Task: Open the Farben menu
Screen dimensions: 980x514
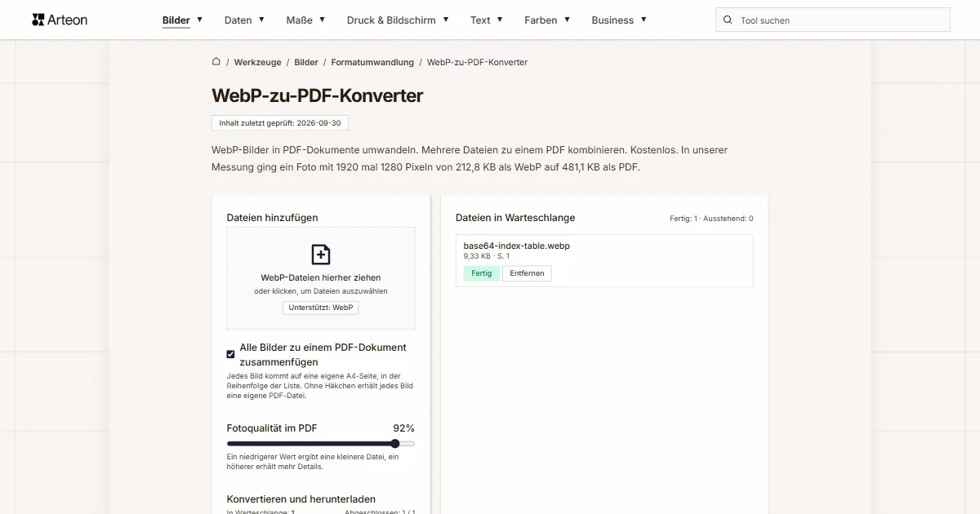Action: [x=541, y=20]
